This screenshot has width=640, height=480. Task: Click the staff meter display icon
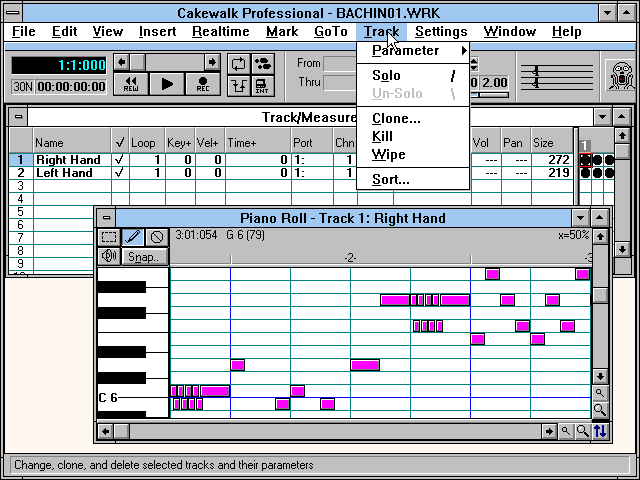[557, 76]
